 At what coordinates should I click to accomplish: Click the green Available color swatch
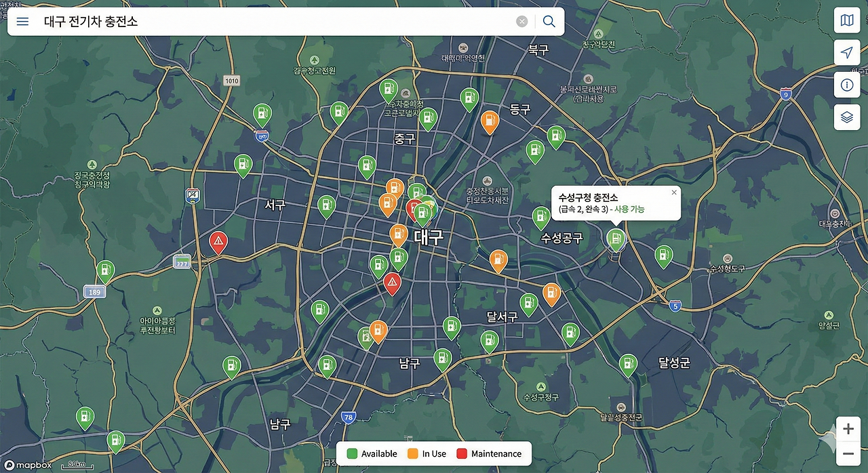tap(352, 454)
